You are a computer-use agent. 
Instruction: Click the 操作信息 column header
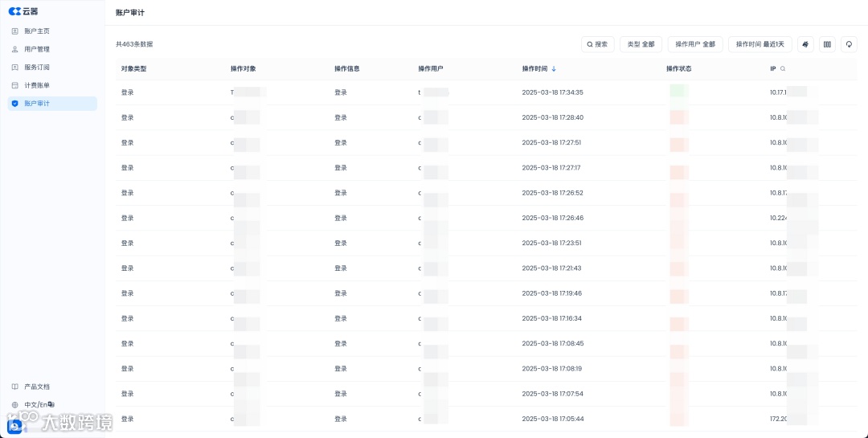347,69
